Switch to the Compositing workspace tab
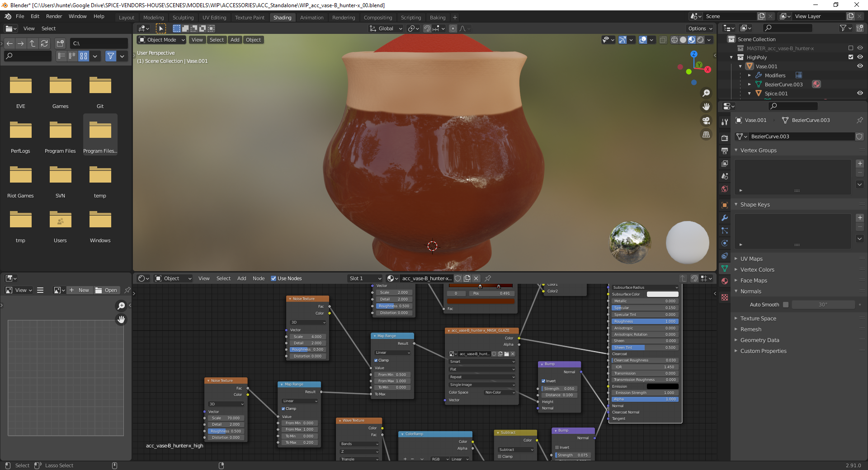 (x=378, y=18)
